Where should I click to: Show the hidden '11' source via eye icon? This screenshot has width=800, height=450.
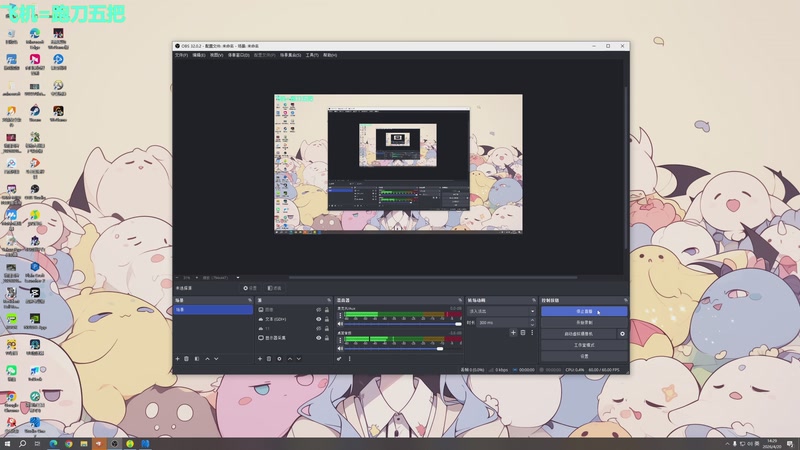click(x=318, y=329)
